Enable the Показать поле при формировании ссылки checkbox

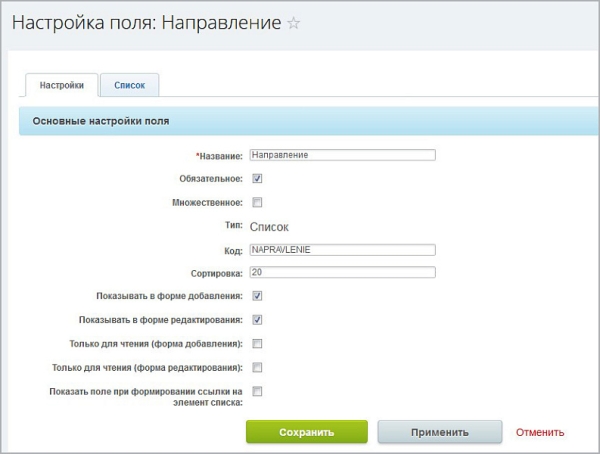tap(257, 391)
